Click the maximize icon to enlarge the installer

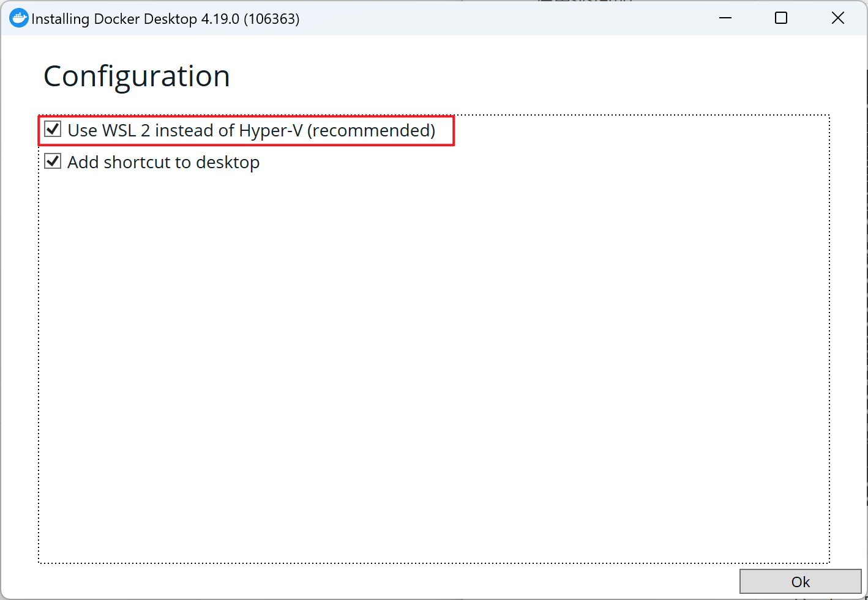pos(780,18)
